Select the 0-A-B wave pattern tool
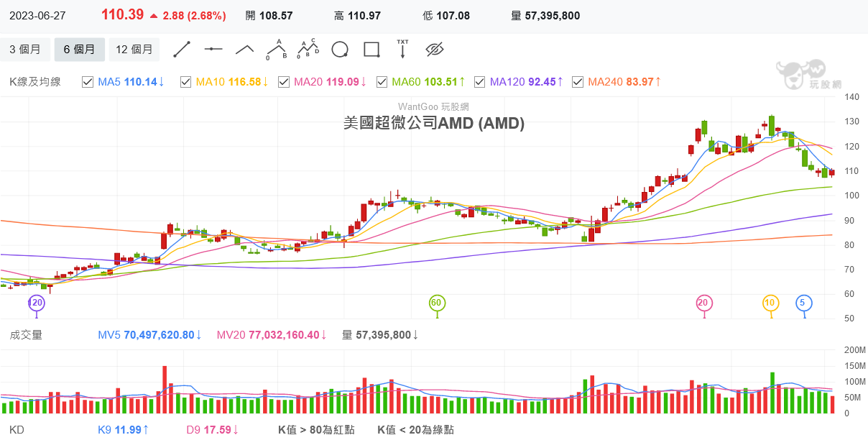The image size is (868, 435). 277,49
